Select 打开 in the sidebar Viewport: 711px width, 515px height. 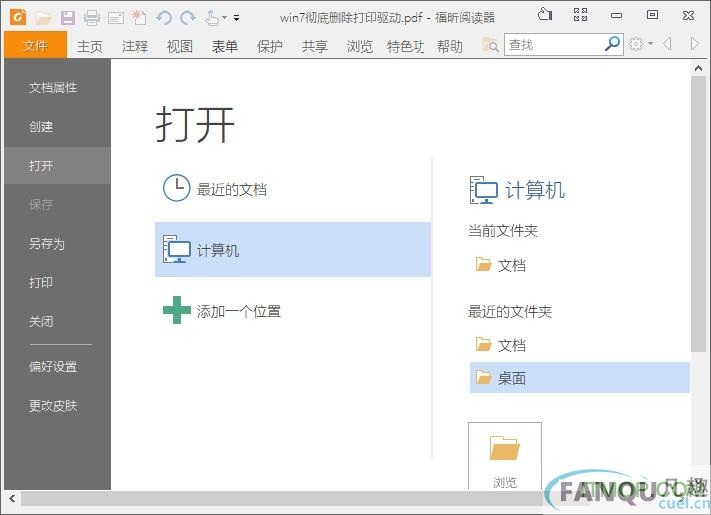(x=58, y=165)
